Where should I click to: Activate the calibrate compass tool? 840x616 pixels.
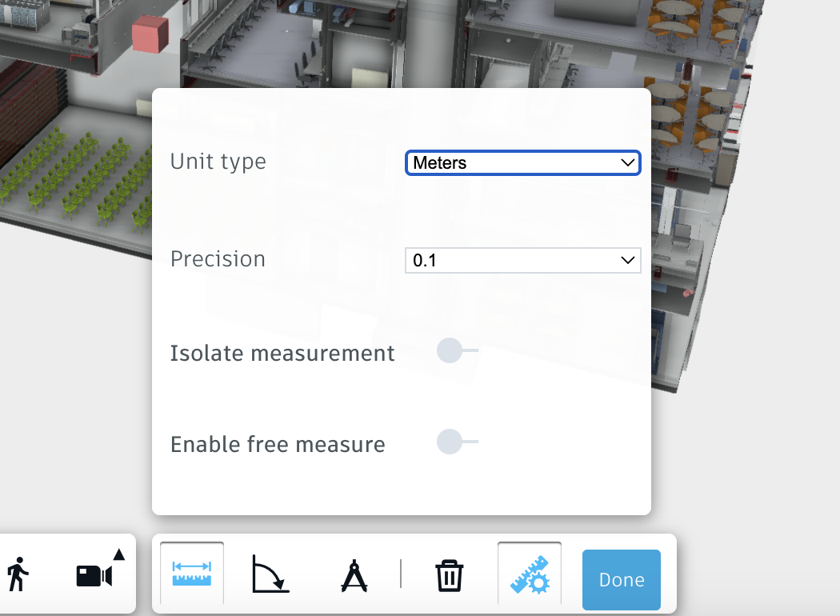[x=354, y=574]
